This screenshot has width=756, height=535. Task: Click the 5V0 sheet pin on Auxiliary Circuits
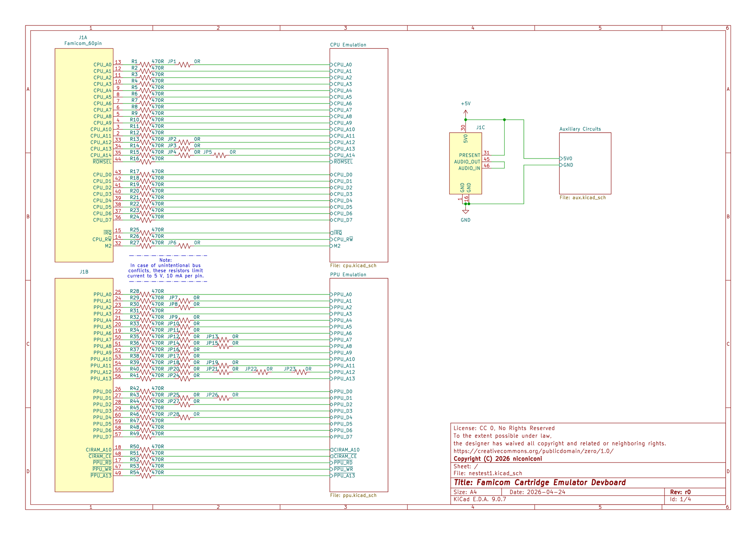point(566,159)
